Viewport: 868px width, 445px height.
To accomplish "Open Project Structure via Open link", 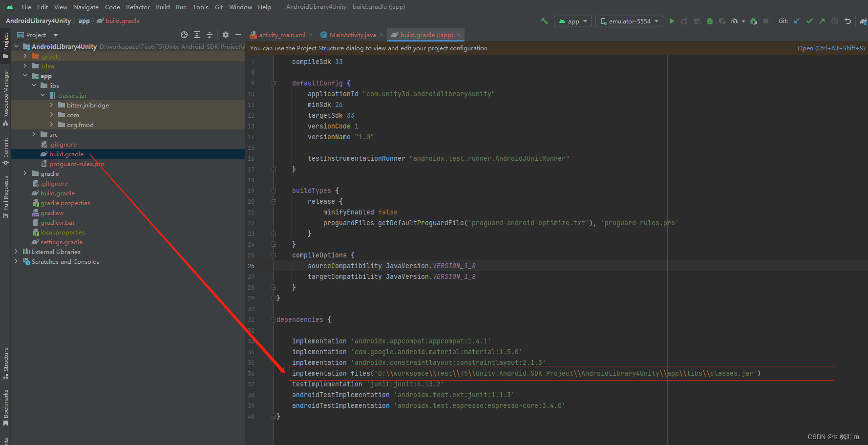I will point(831,48).
